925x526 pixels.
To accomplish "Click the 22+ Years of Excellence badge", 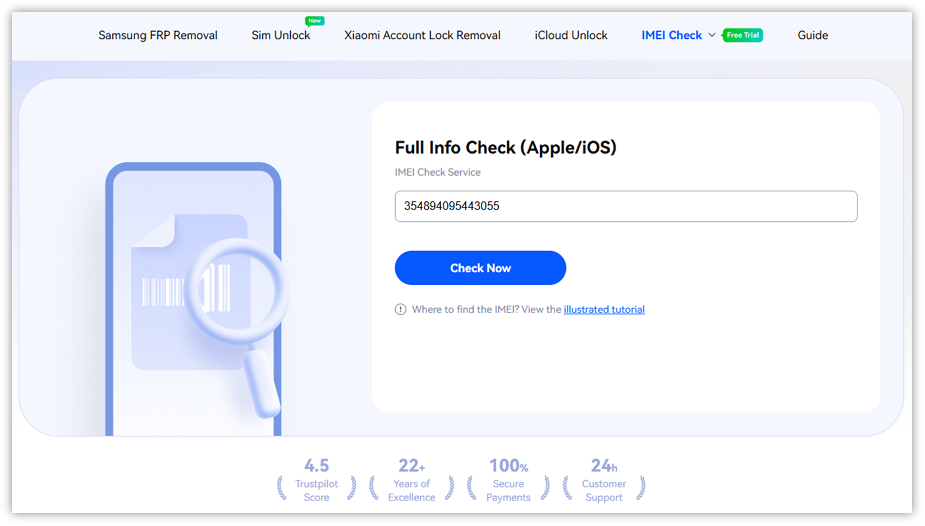I will (412, 481).
